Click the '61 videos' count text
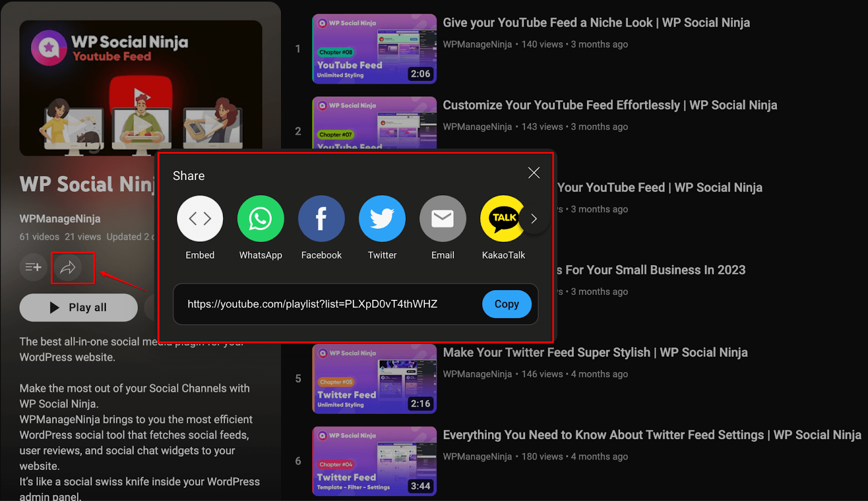868x501 pixels. click(40, 237)
